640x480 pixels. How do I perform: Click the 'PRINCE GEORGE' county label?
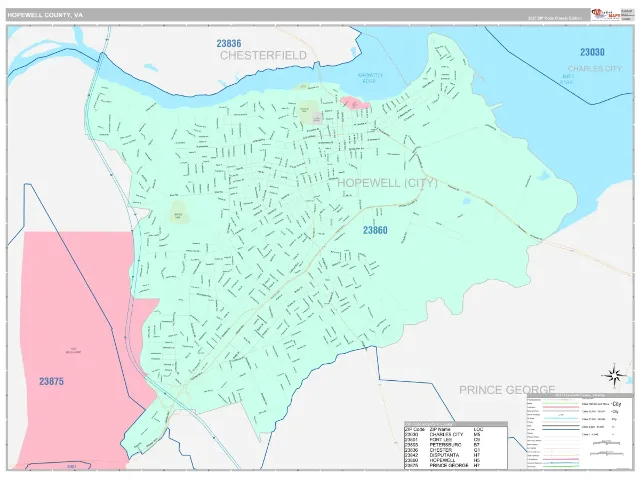pos(507,390)
